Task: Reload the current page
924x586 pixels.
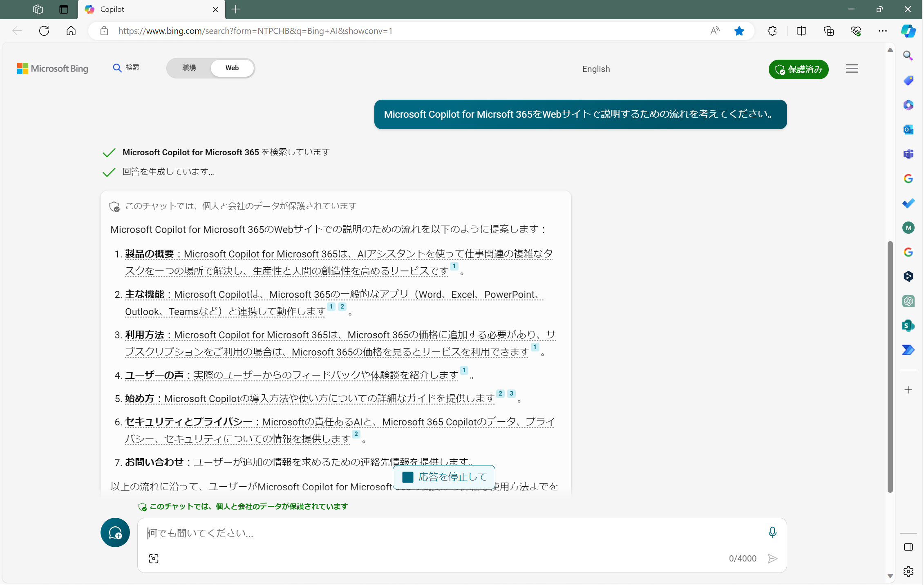Action: (44, 31)
